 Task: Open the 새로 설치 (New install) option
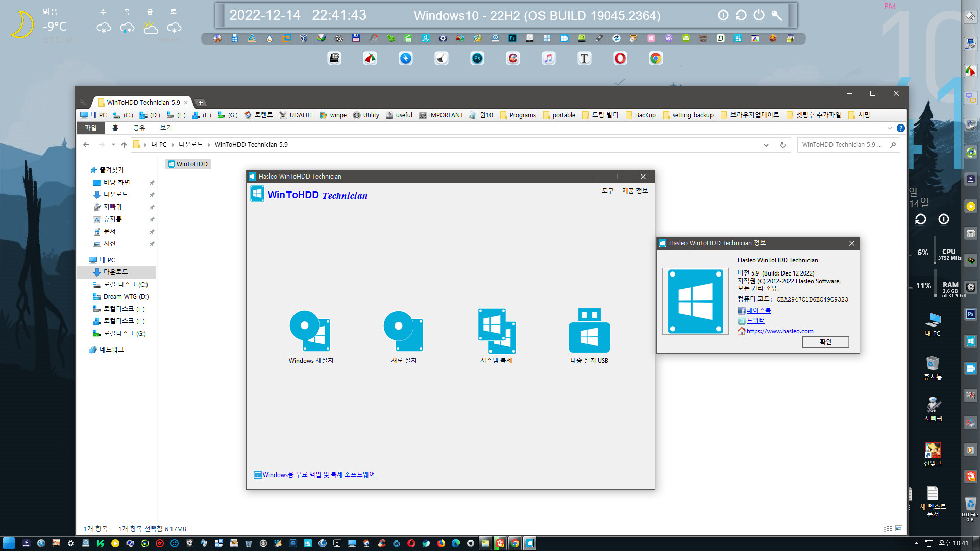pos(404,336)
